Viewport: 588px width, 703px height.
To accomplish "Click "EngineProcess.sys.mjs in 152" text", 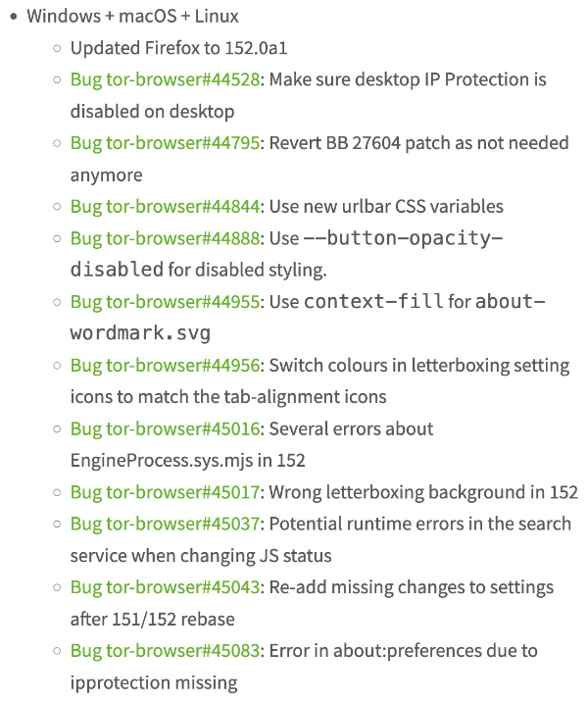I will point(188,461).
